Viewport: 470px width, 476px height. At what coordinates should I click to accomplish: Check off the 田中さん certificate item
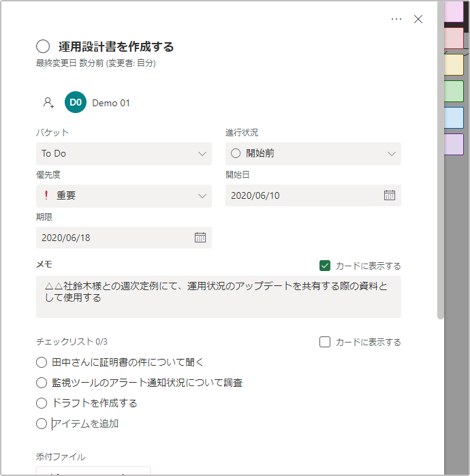click(x=42, y=362)
